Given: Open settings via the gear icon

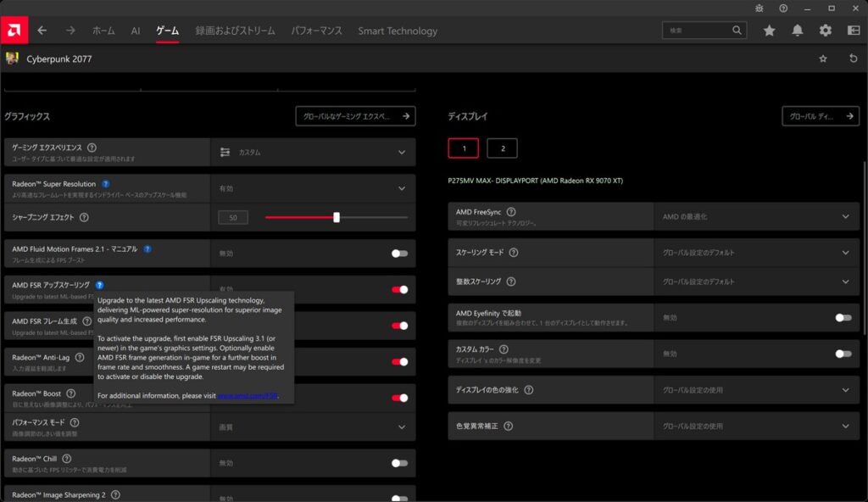Looking at the screenshot, I should click(x=826, y=31).
